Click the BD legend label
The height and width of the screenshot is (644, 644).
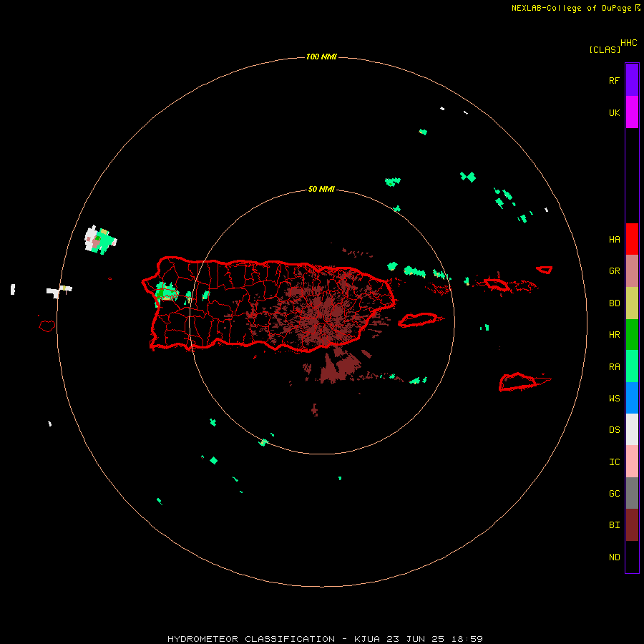point(614,303)
